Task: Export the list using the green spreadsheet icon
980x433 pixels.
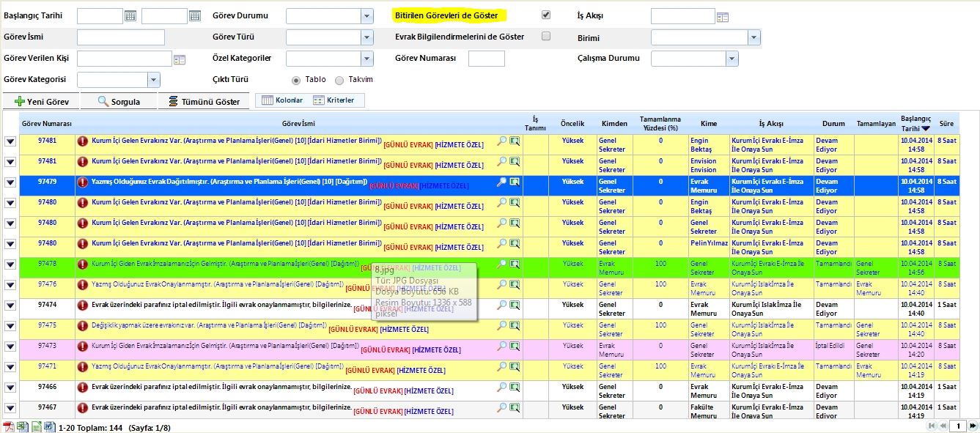Action: 35,426
